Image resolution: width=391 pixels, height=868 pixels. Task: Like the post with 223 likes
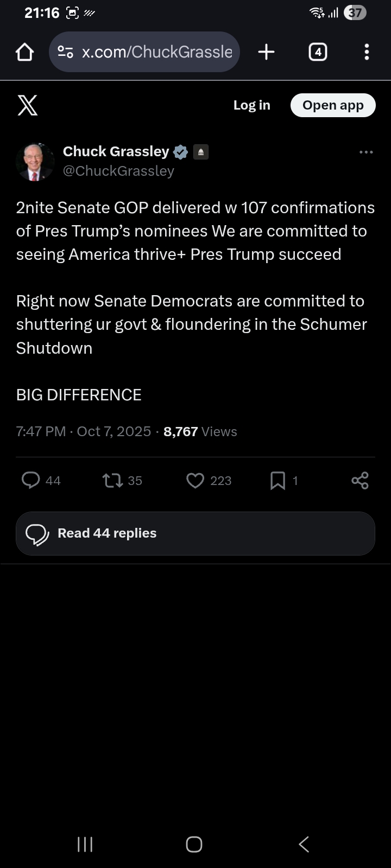[195, 481]
